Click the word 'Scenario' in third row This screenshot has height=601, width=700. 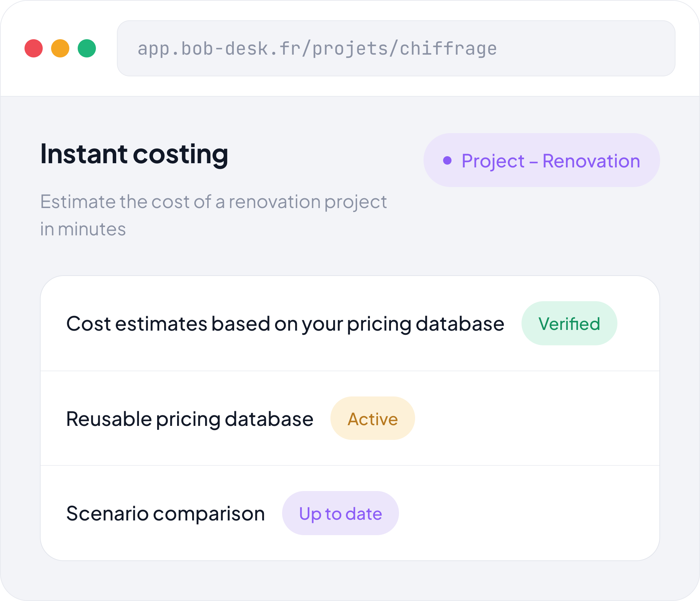coord(107,514)
